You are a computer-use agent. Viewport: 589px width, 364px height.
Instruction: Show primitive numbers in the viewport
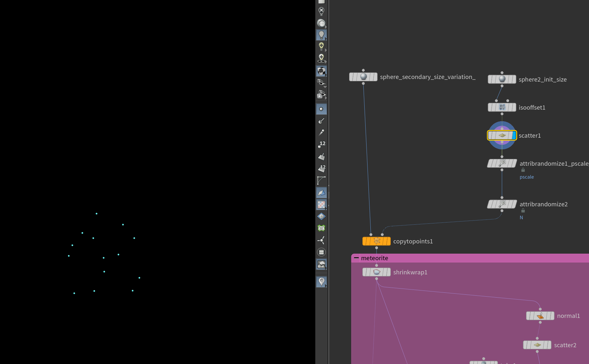(321, 168)
